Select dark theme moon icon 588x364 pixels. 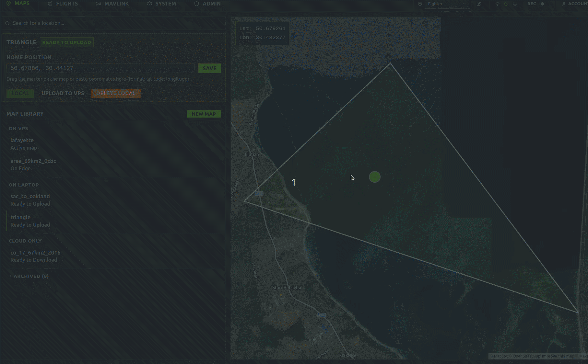506,4
